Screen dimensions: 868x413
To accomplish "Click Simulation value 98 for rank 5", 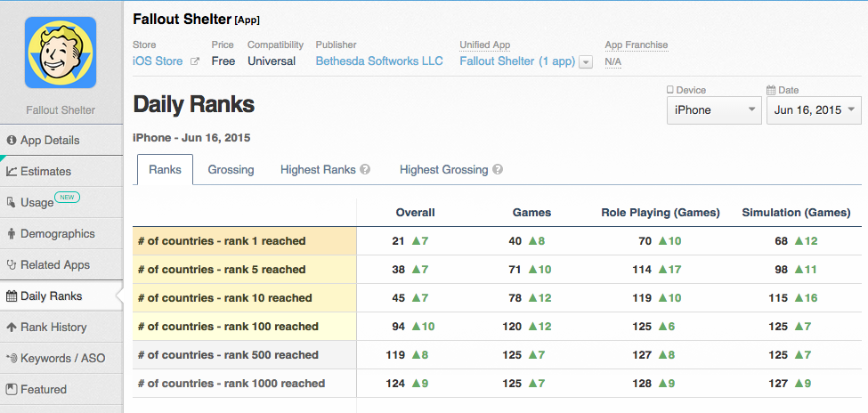I will click(781, 270).
